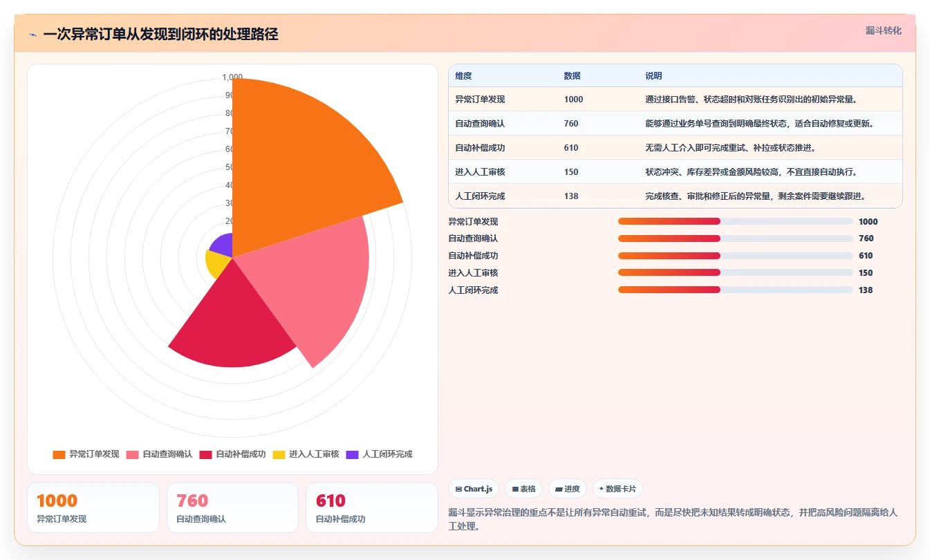Click 进入人工审核 cell in the table

(480, 172)
